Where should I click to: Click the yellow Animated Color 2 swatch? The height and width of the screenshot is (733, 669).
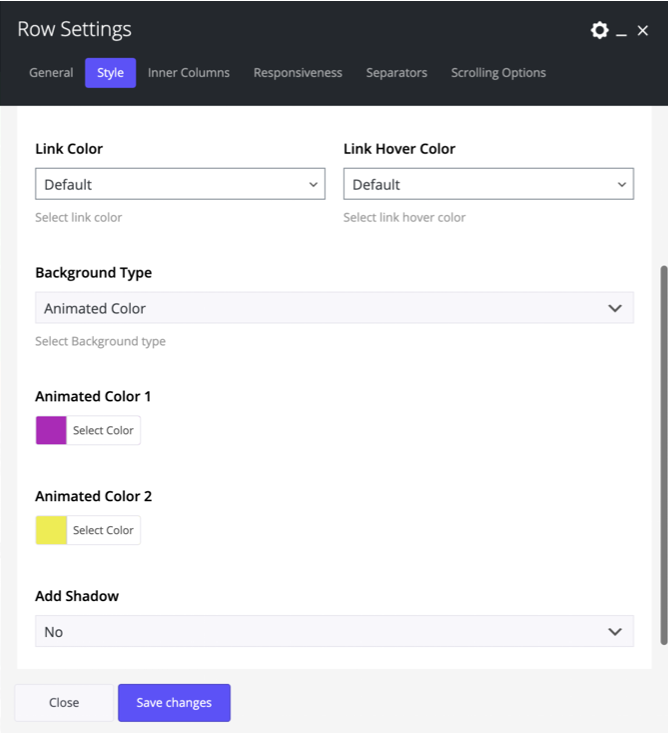(x=51, y=530)
